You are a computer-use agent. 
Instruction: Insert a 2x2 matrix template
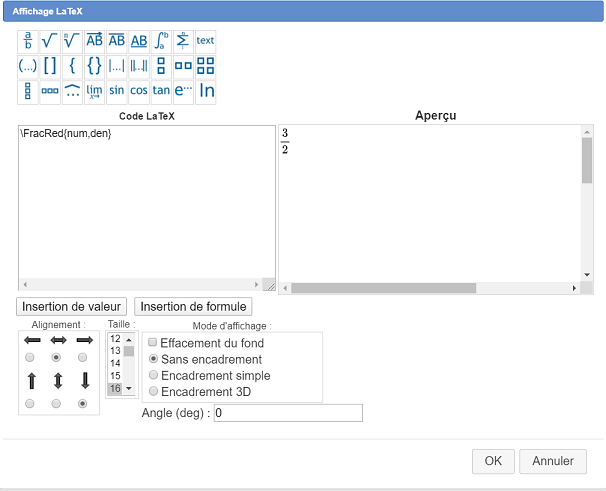(206, 66)
